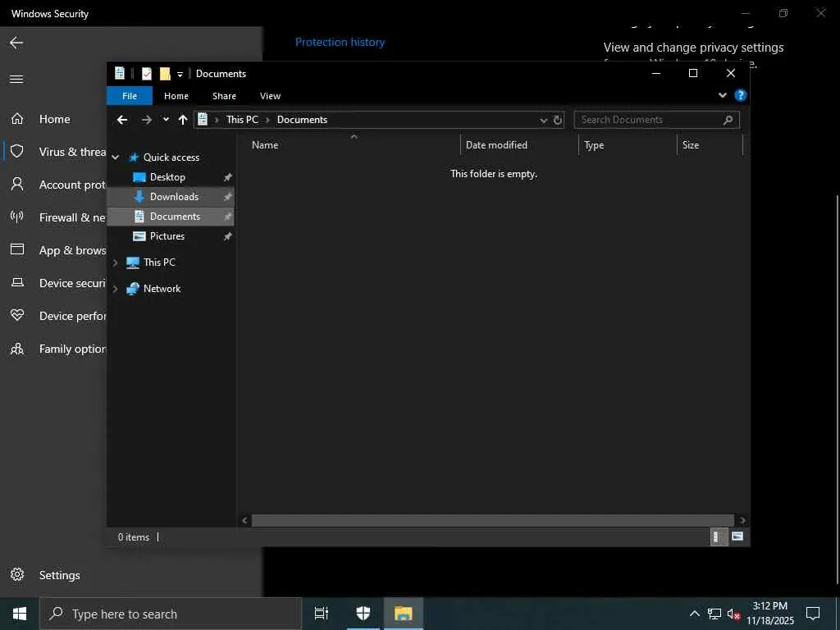Click the forward navigation arrow in Explorer
This screenshot has height=630, width=840.
coord(147,120)
